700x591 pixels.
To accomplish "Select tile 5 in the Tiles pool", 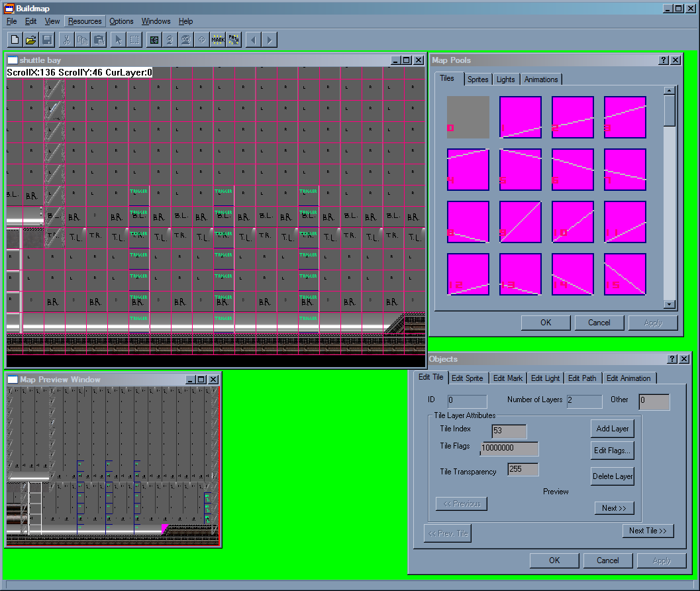I will click(520, 169).
